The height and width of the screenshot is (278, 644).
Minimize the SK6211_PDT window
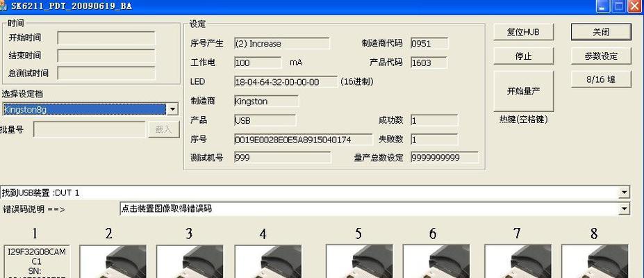tap(603, 6)
